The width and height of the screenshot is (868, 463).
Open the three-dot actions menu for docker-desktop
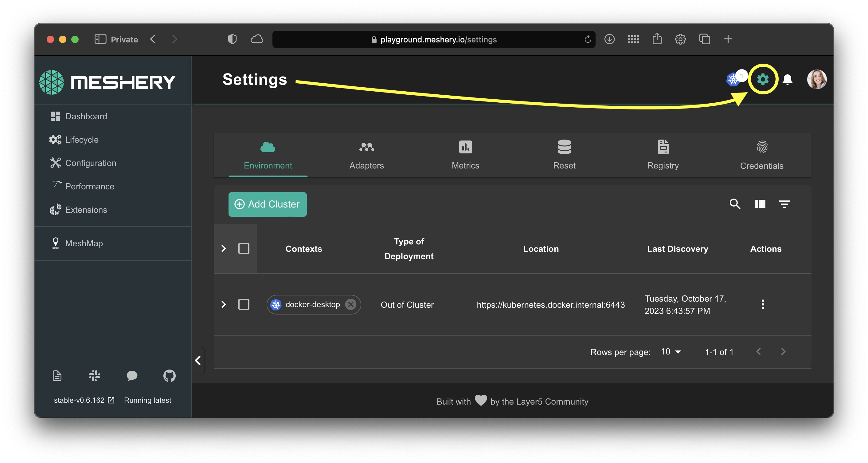point(763,304)
